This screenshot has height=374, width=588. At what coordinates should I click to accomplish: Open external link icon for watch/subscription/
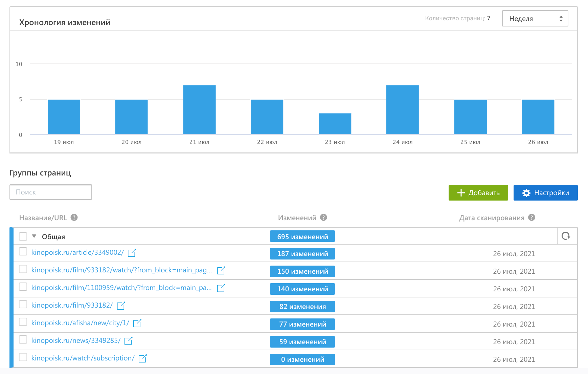(x=143, y=358)
